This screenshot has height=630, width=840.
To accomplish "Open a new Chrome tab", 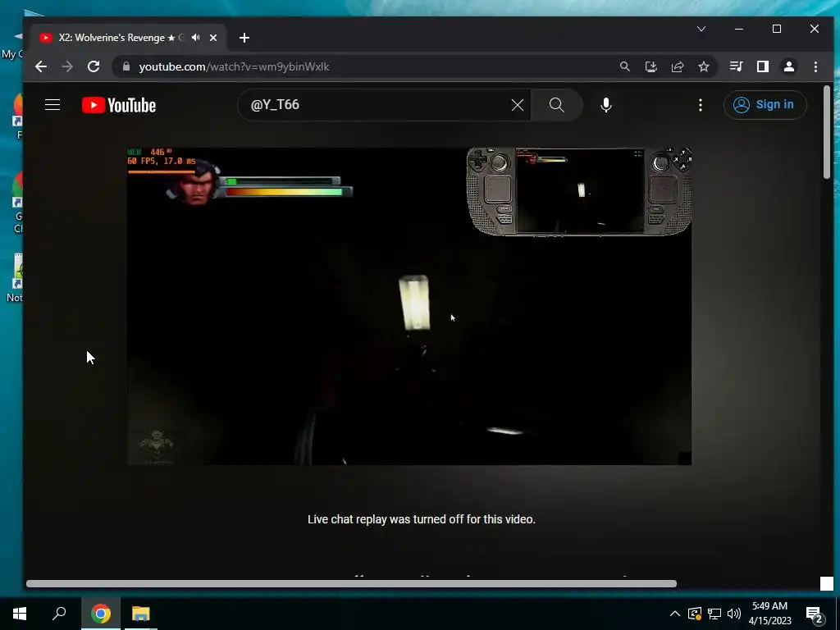I will tap(244, 38).
